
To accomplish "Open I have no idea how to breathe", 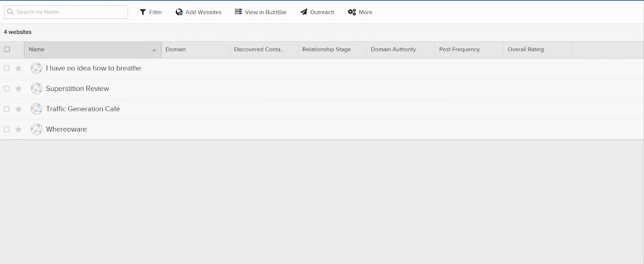I will pos(93,68).
